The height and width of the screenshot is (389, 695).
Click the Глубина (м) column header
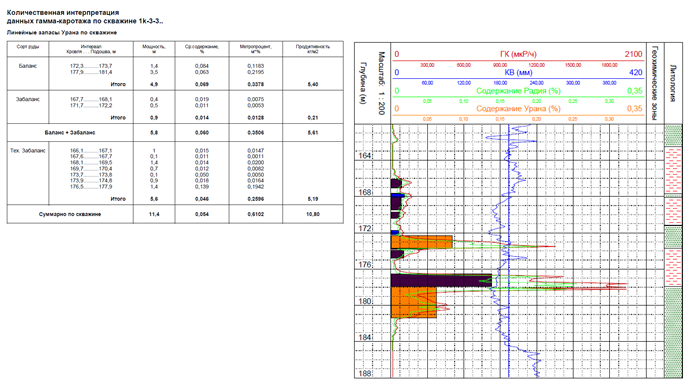click(363, 83)
